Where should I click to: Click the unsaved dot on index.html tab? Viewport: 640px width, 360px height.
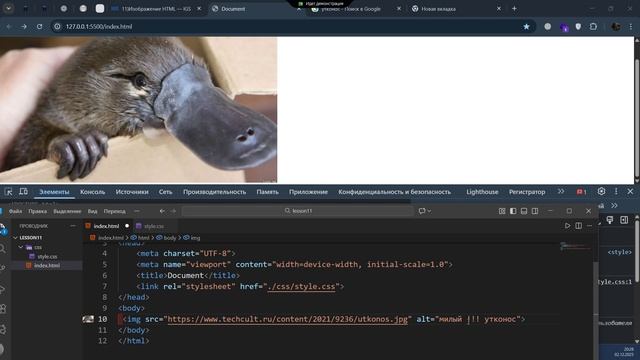tap(127, 226)
